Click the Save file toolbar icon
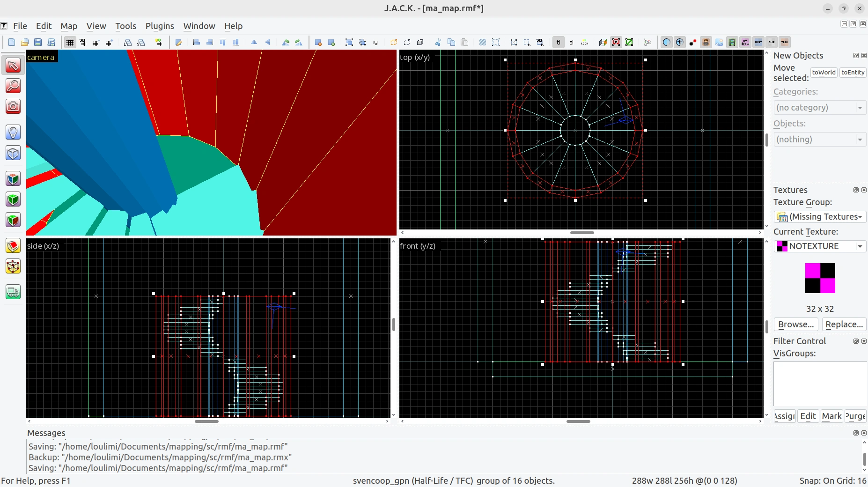 click(x=38, y=42)
